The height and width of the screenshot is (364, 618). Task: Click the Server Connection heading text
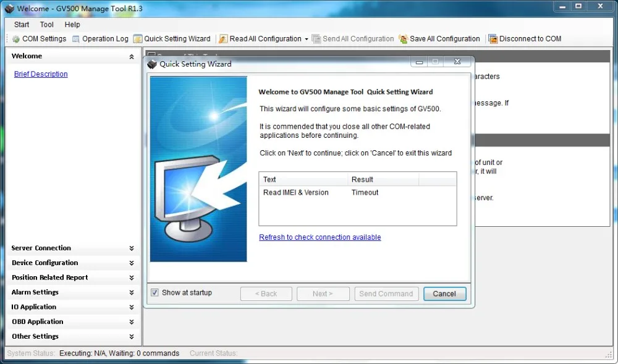point(41,248)
